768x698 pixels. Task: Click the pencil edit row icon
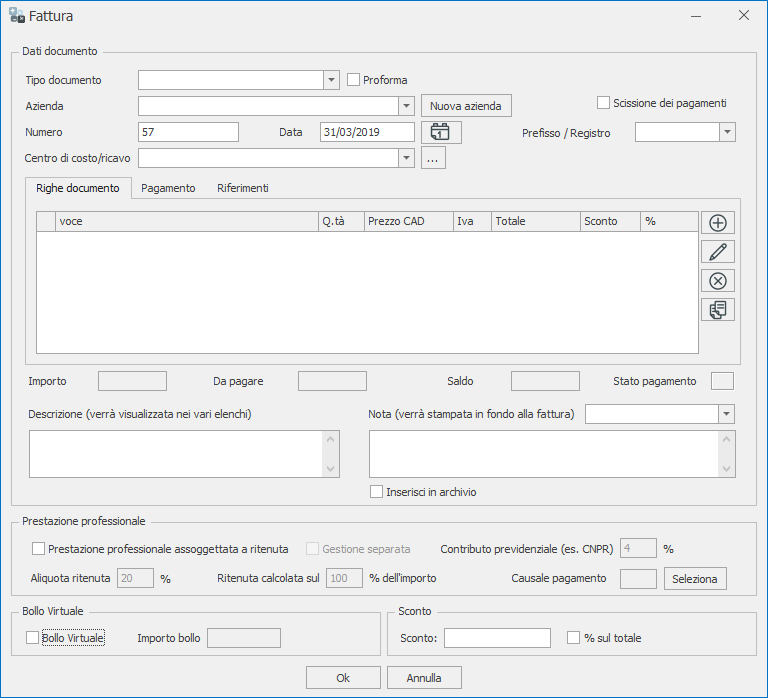tap(717, 252)
